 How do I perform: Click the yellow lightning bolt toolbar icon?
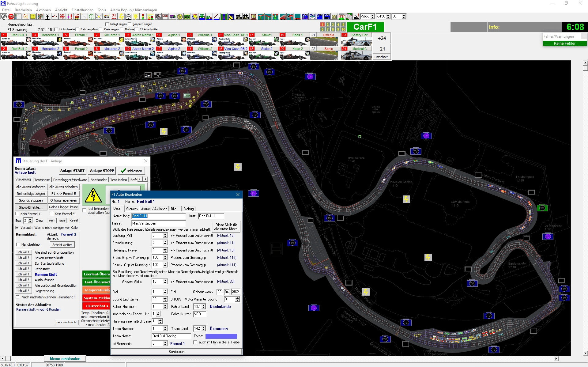coord(121,17)
